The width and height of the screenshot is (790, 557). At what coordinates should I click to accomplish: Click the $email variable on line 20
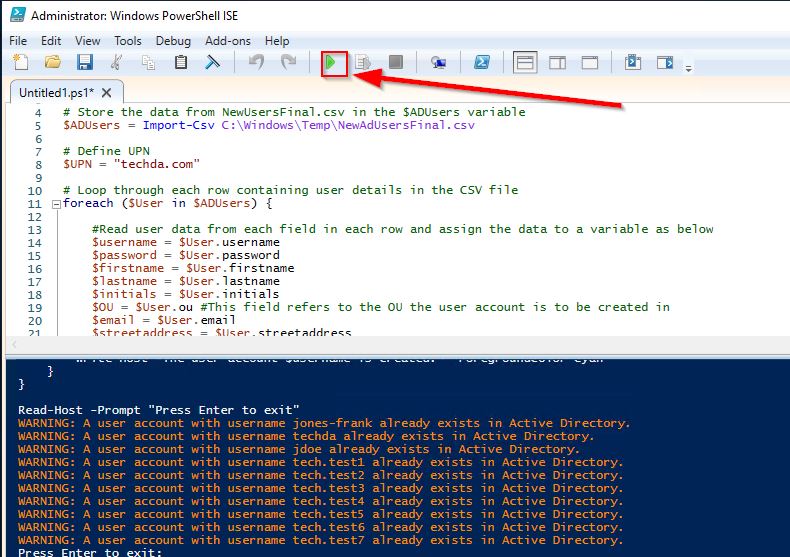tap(113, 320)
